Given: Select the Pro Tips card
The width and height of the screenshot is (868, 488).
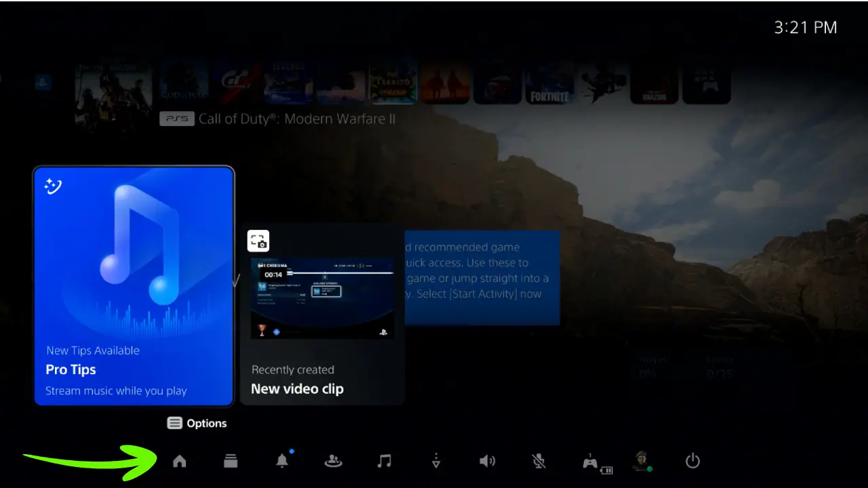Looking at the screenshot, I should tap(134, 286).
